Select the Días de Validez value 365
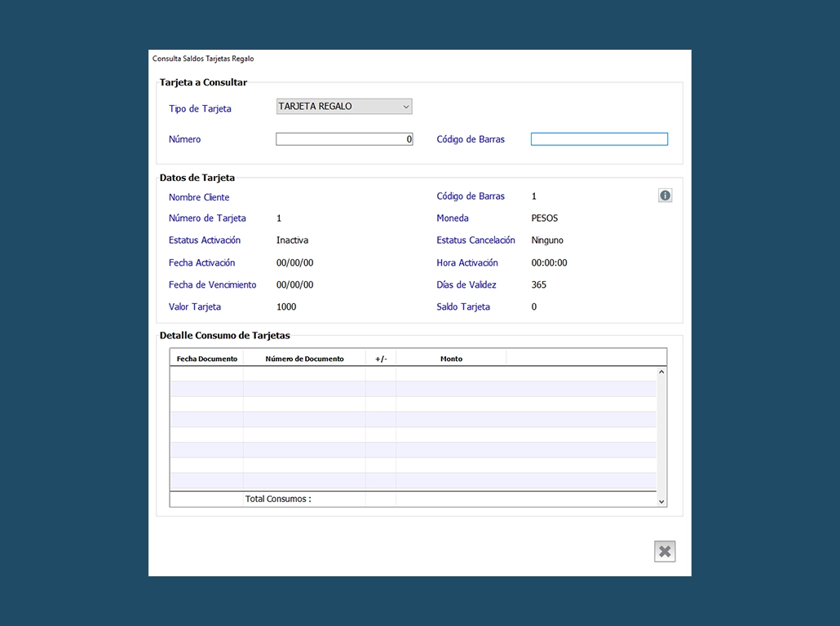The height and width of the screenshot is (626, 840). pos(538,285)
